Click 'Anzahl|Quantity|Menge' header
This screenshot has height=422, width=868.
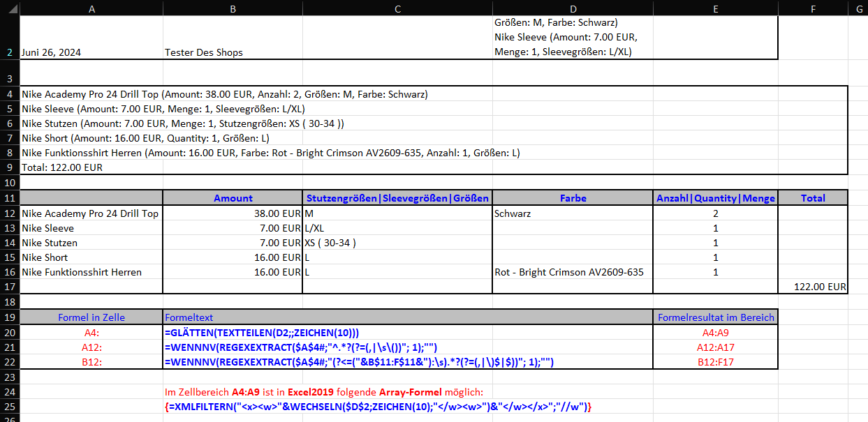(716, 198)
